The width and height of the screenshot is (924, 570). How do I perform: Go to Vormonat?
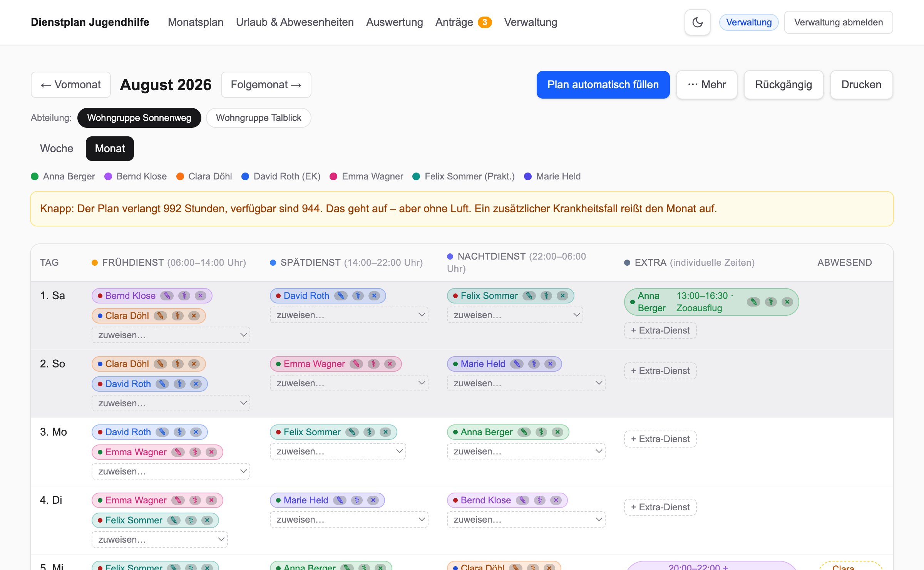click(71, 85)
